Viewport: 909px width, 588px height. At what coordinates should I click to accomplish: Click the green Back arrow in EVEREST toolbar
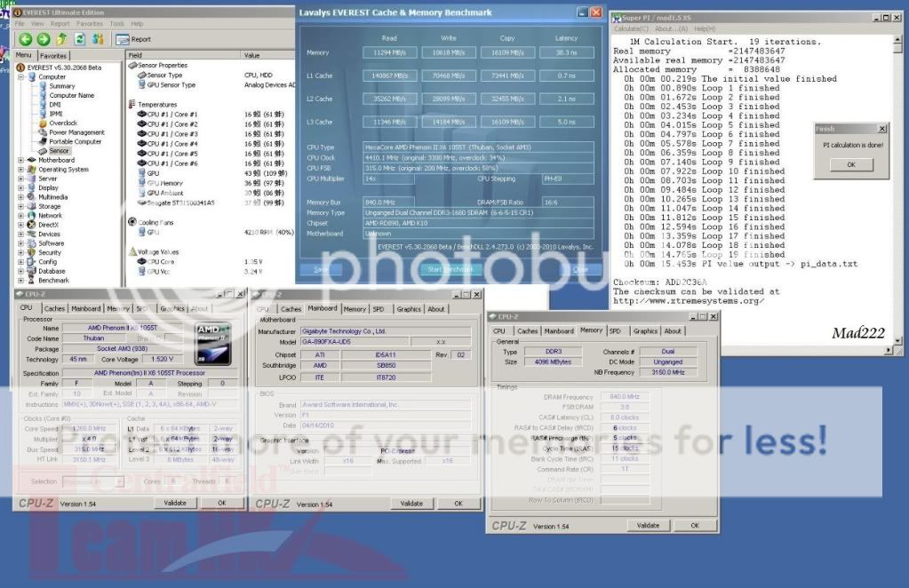(x=24, y=39)
